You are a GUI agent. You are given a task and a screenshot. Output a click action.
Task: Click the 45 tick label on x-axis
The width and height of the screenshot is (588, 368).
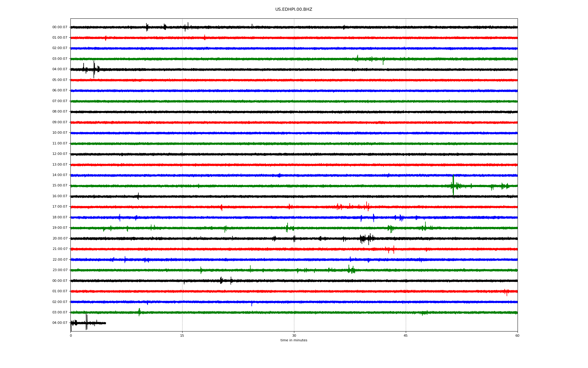pos(405,335)
